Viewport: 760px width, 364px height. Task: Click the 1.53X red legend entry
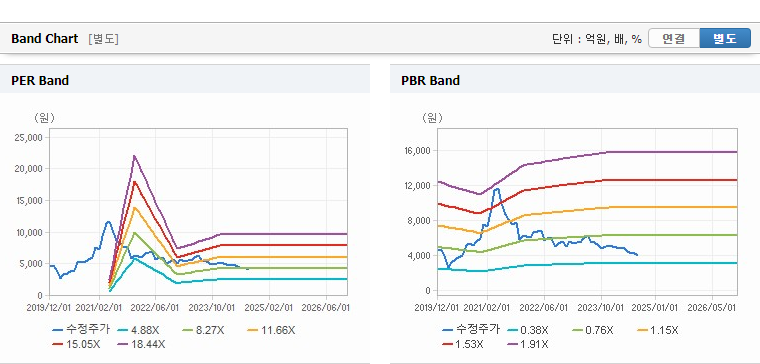pos(463,345)
